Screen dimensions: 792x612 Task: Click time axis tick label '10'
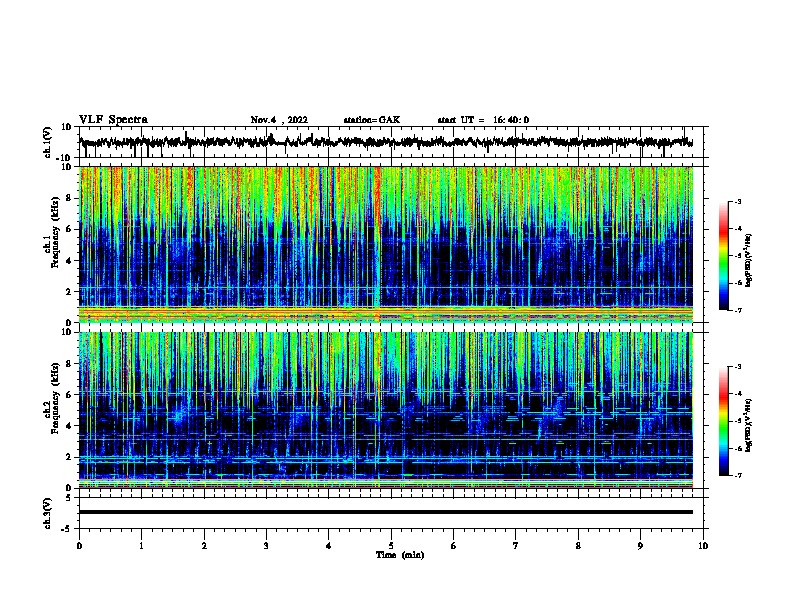pos(703,546)
